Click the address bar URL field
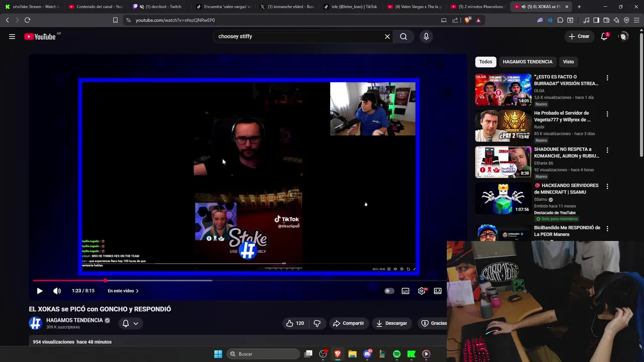Viewport: 644px width, 362px height. pyautogui.click(x=282, y=20)
